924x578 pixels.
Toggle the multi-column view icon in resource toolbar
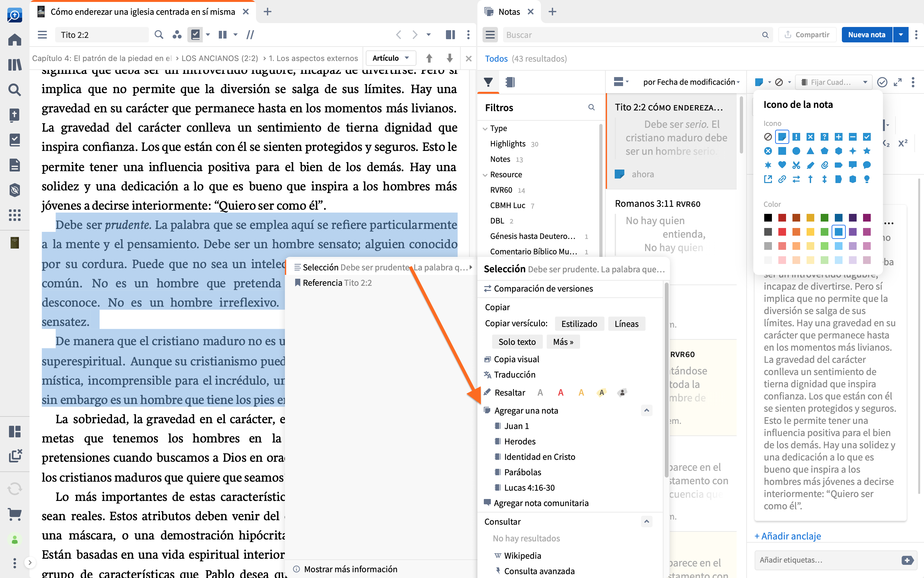(x=223, y=35)
